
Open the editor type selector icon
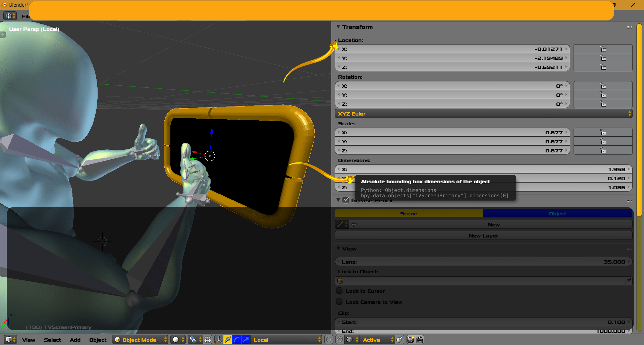pyautogui.click(x=10, y=340)
